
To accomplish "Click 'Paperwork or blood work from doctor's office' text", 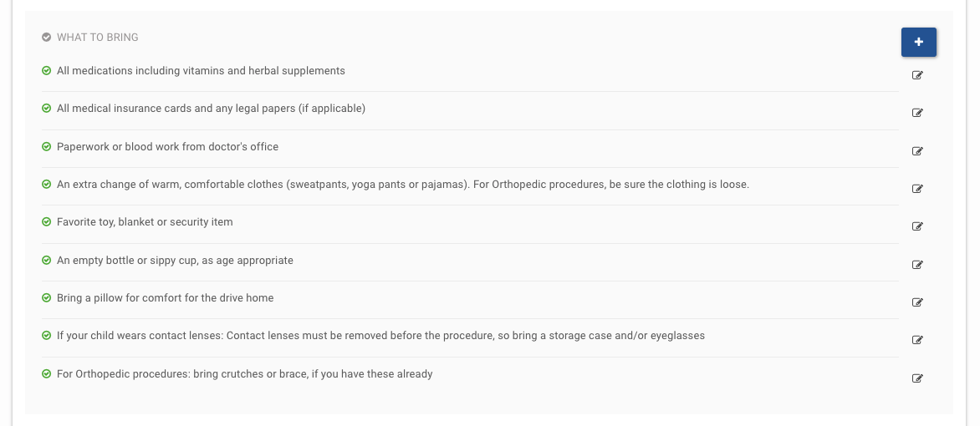I will 167,146.
